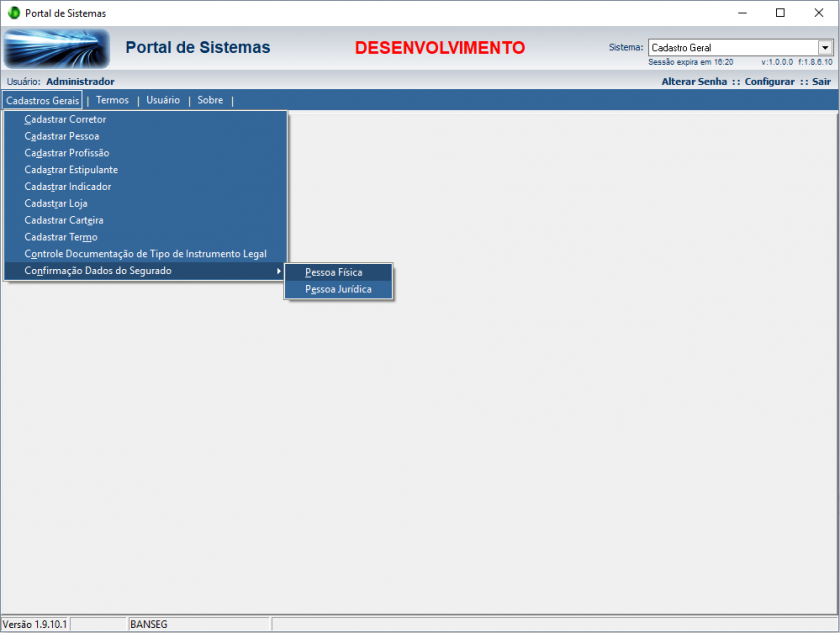Open the Cadastros Gerais menu
The width and height of the screenshot is (840, 633).
42,100
